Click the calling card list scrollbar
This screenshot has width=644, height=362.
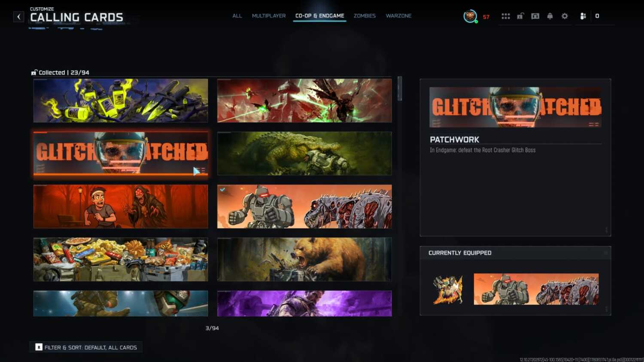(400, 89)
